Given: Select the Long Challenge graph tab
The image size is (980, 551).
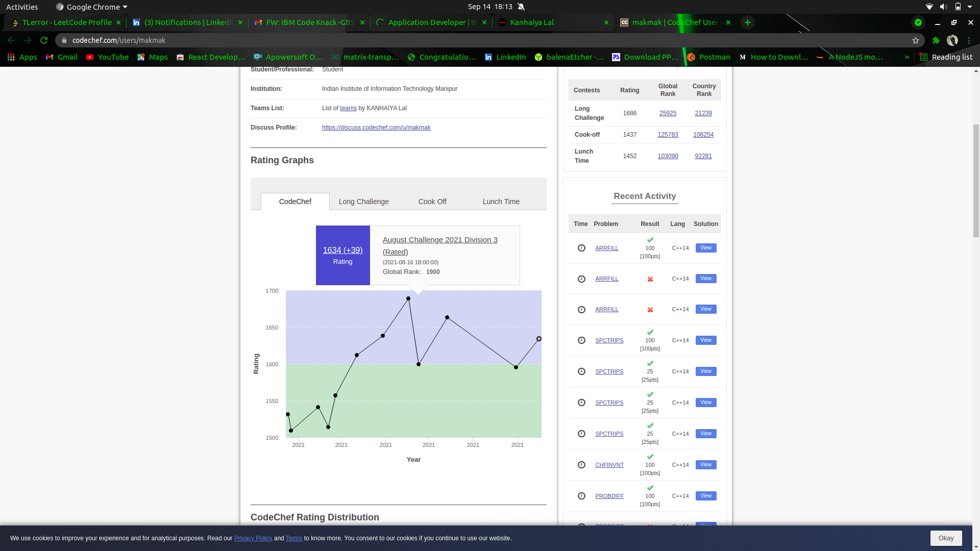Looking at the screenshot, I should pyautogui.click(x=363, y=202).
